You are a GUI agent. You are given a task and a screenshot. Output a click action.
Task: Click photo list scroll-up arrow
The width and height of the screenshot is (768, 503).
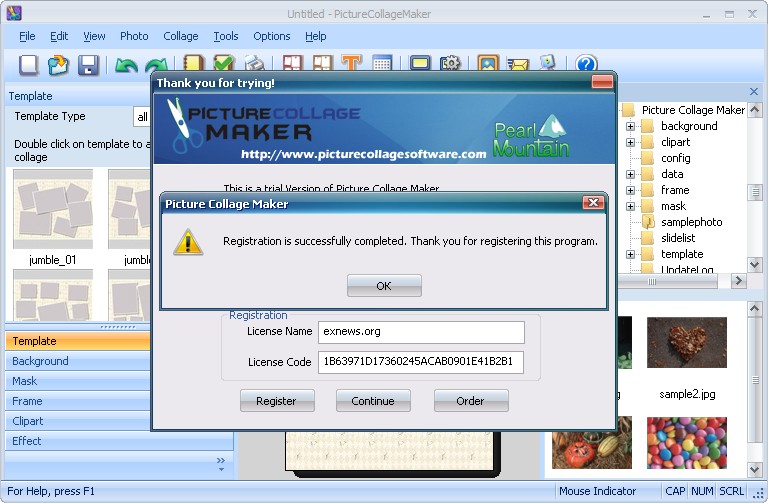(x=755, y=308)
